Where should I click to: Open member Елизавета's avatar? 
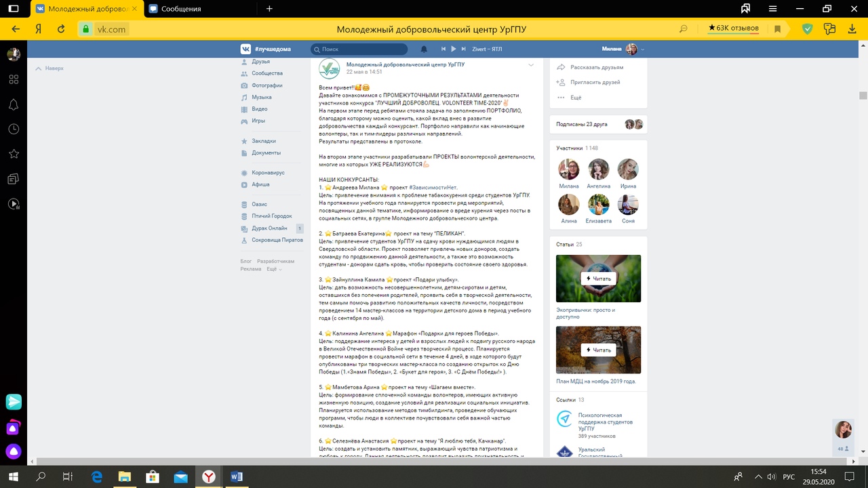(599, 204)
